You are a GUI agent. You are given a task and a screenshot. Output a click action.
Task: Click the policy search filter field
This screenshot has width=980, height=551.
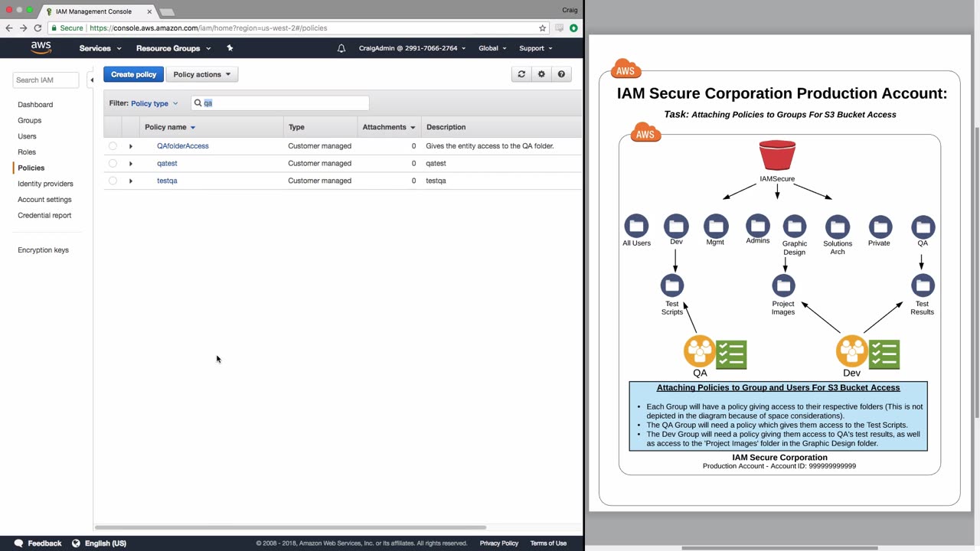[x=280, y=103]
